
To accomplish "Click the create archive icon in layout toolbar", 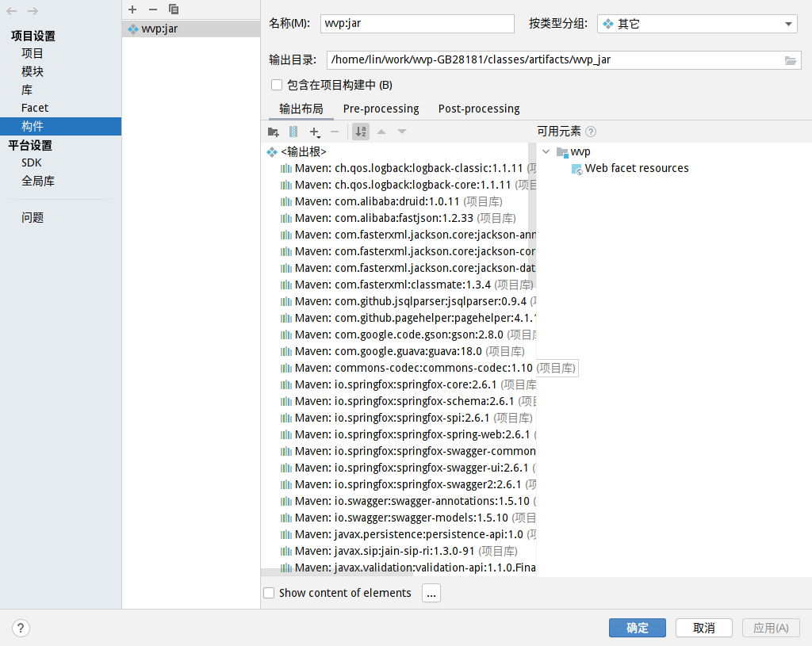I will [293, 132].
